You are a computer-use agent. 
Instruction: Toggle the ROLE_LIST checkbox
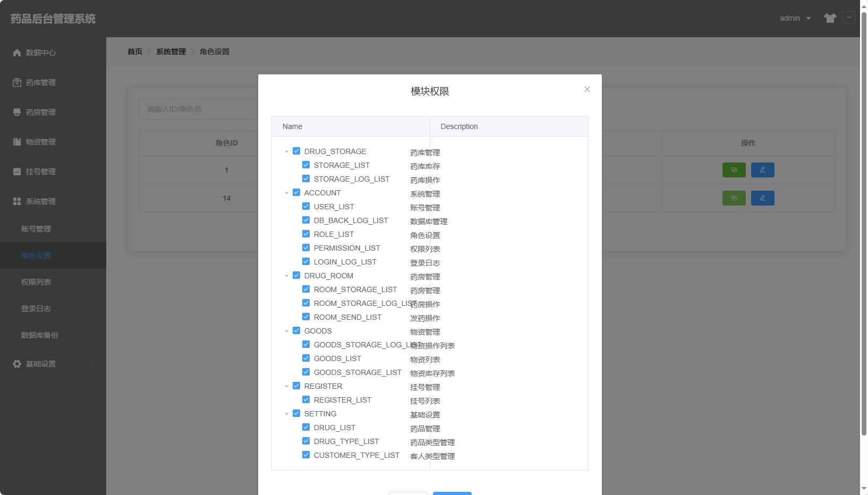[306, 234]
